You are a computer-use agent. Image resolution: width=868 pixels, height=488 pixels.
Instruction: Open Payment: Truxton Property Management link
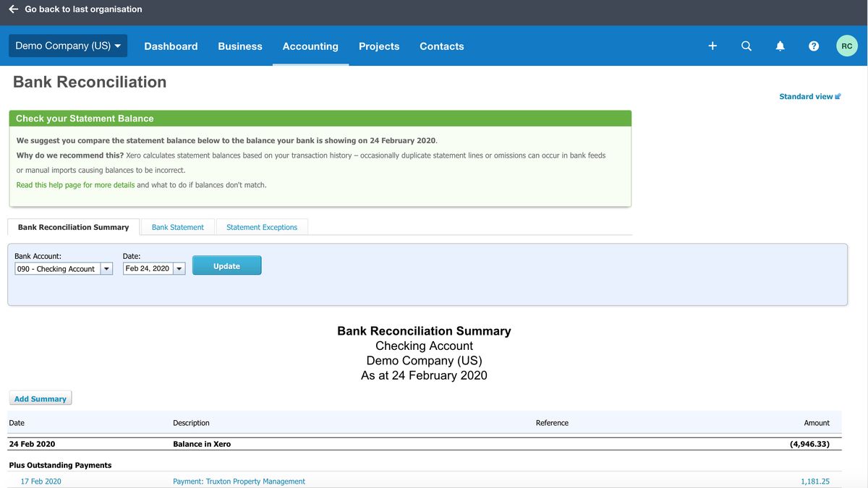point(238,481)
